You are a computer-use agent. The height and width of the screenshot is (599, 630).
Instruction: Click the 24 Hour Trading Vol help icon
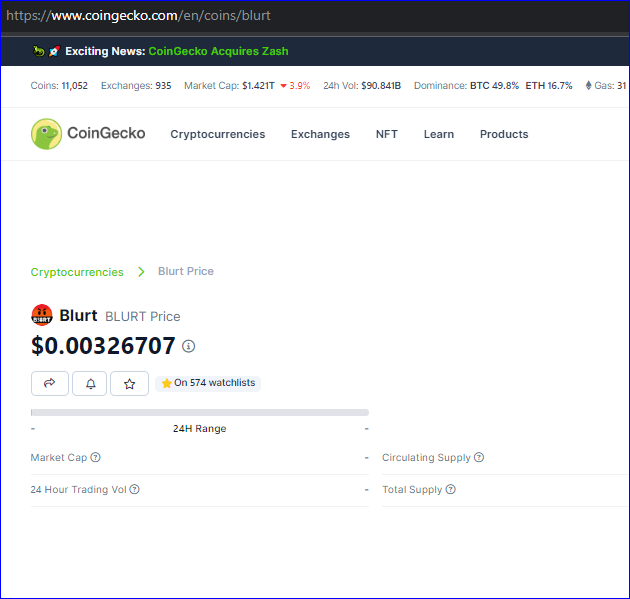click(135, 489)
